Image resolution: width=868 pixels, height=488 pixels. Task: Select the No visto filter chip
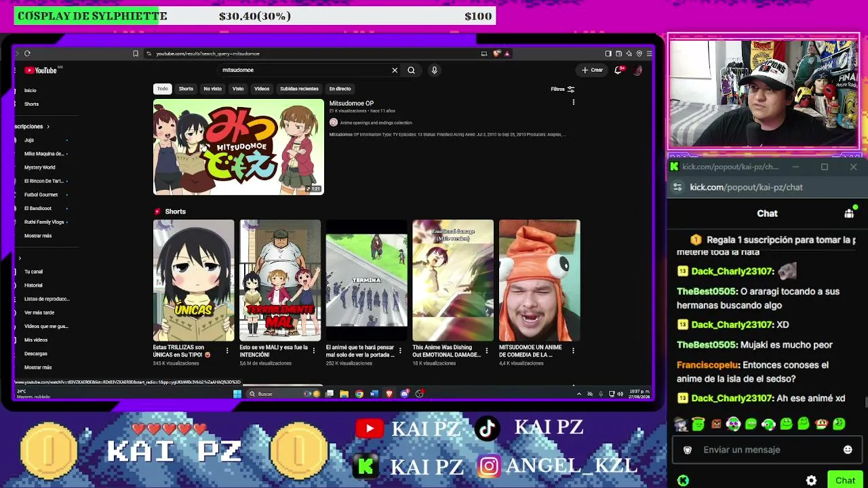click(x=212, y=89)
